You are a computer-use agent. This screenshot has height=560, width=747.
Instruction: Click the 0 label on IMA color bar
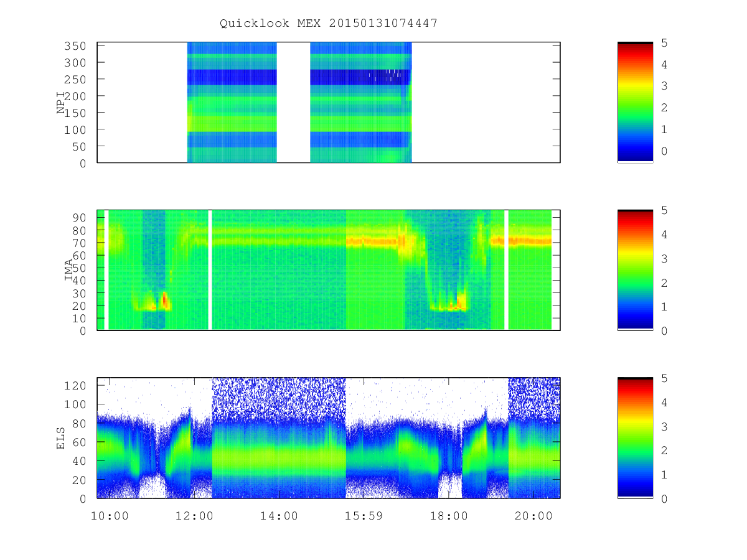pyautogui.click(x=665, y=331)
